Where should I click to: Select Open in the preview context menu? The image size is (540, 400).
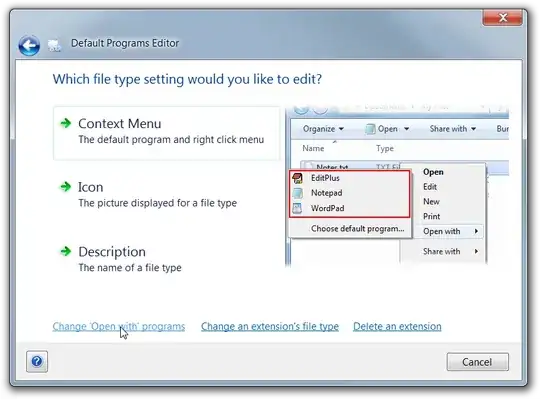tap(433, 172)
